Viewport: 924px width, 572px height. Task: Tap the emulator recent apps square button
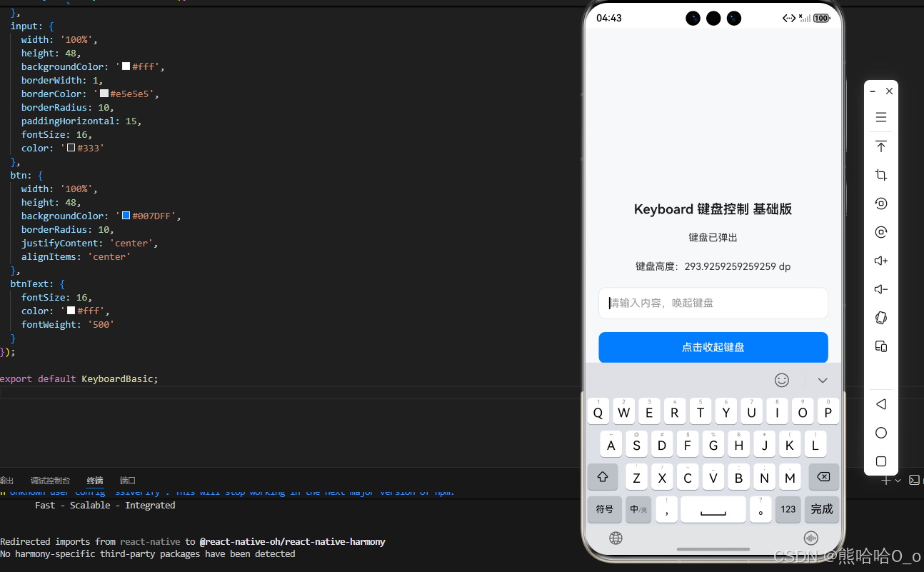coord(881,461)
